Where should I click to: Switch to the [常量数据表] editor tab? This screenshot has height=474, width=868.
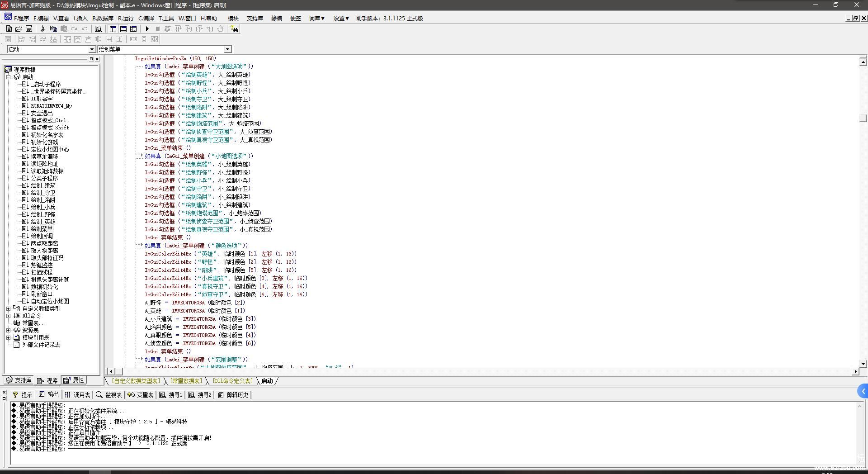186,381
